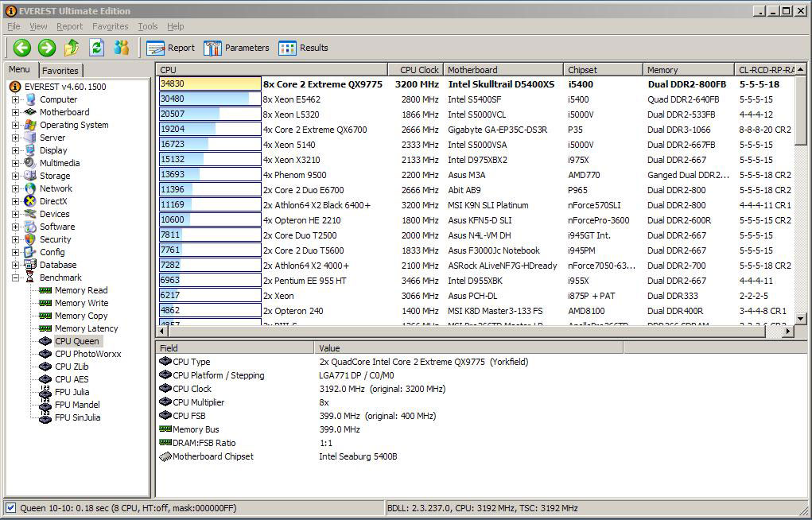Select the Devices icon in tree

[30, 214]
